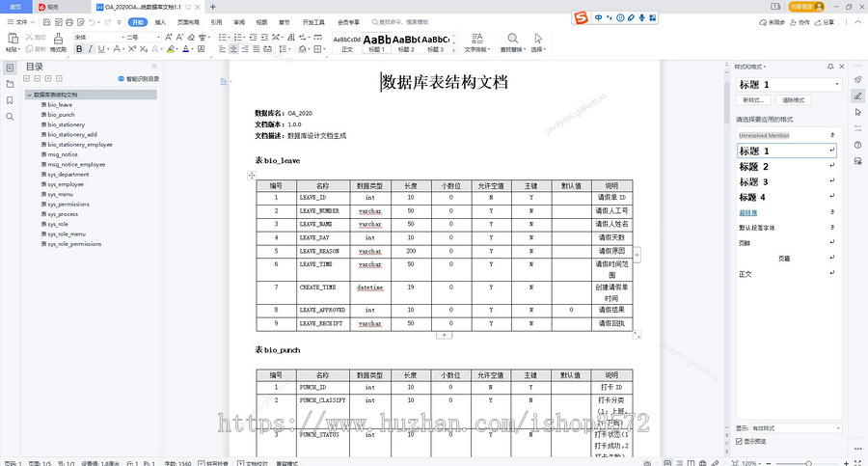Apply Superscript X² formatting
Viewport: 868px width, 466px height.
point(132,49)
